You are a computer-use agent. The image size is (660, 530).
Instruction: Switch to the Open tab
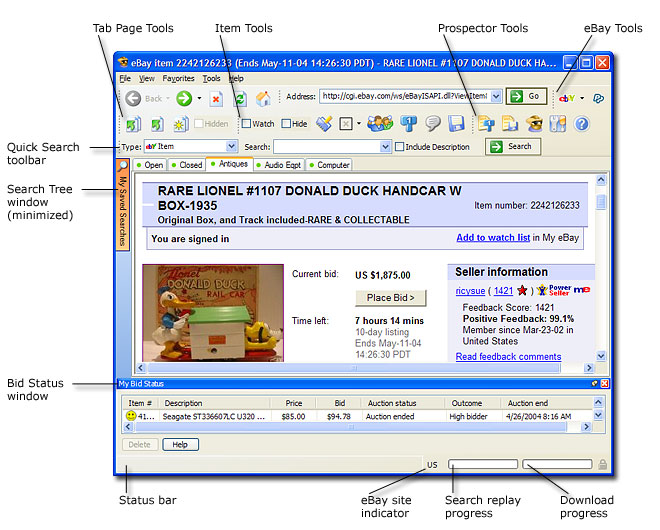pos(150,165)
